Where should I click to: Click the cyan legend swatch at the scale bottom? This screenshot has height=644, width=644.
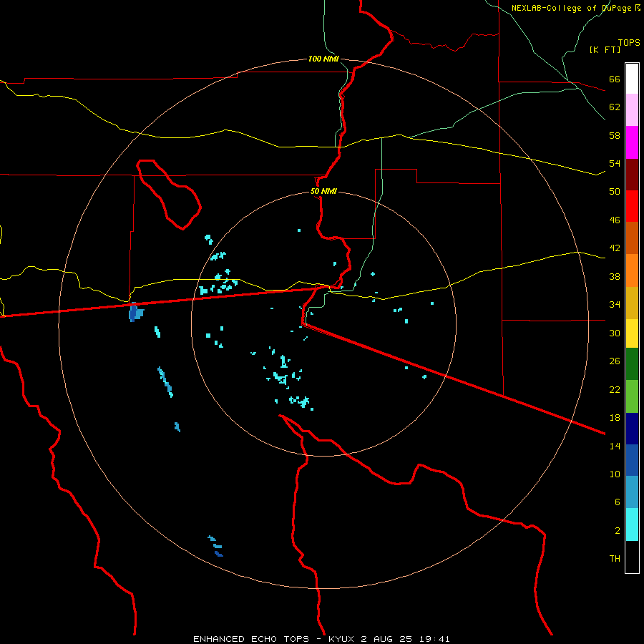pos(632,525)
